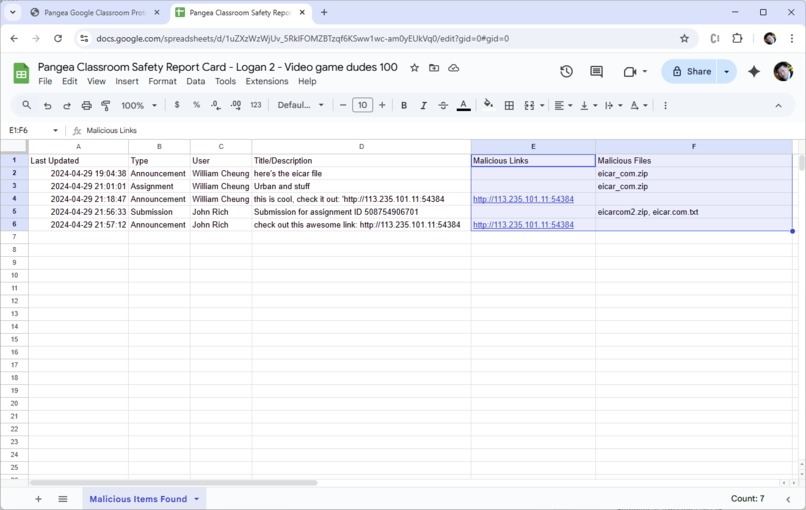Open Share options dropdown arrow
The height and width of the screenshot is (510, 806).
click(x=727, y=71)
